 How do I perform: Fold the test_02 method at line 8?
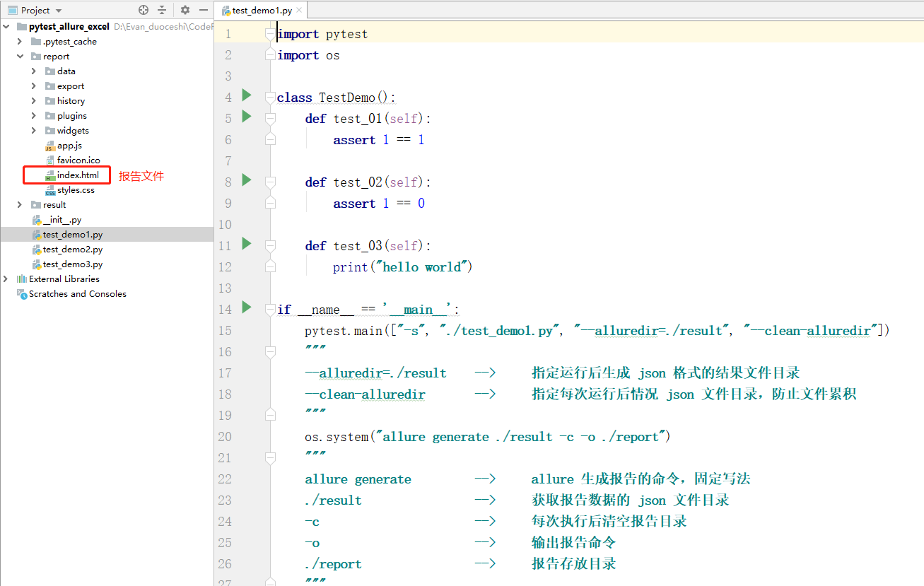tap(269, 182)
